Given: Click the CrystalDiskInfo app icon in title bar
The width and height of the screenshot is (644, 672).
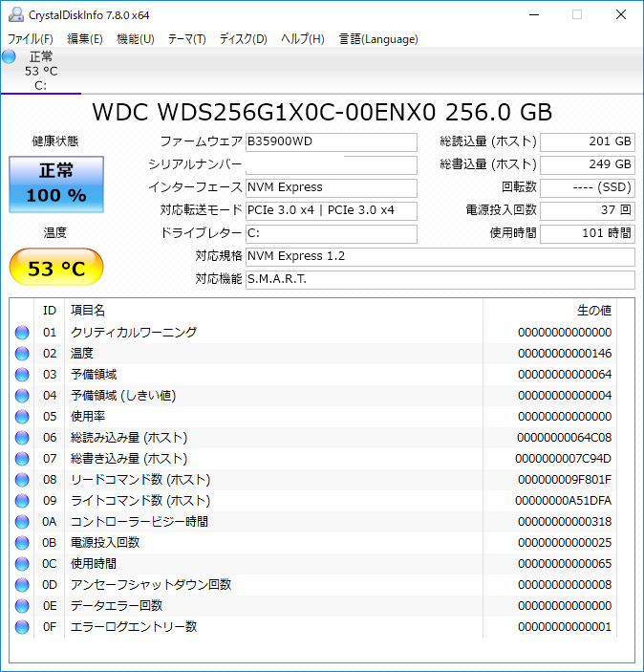Looking at the screenshot, I should [x=15, y=15].
